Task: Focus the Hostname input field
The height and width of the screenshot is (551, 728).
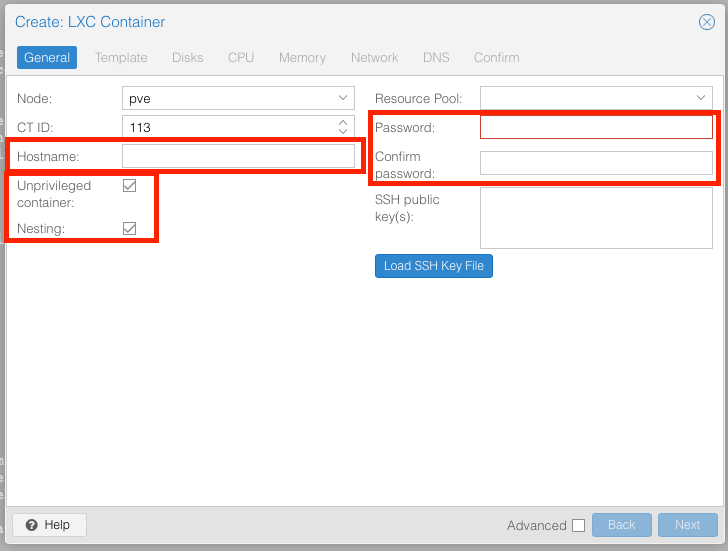Action: coord(238,156)
